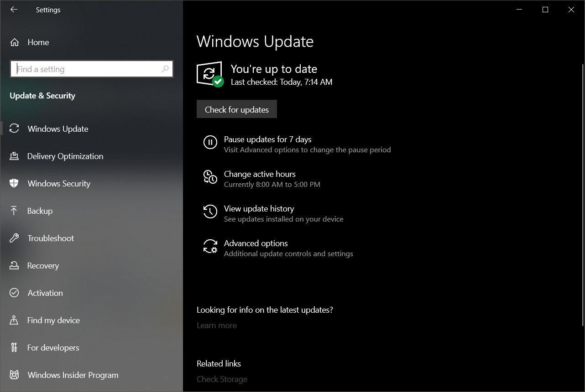
Task: Click the up-to-date status icon with green check
Action: tap(210, 74)
